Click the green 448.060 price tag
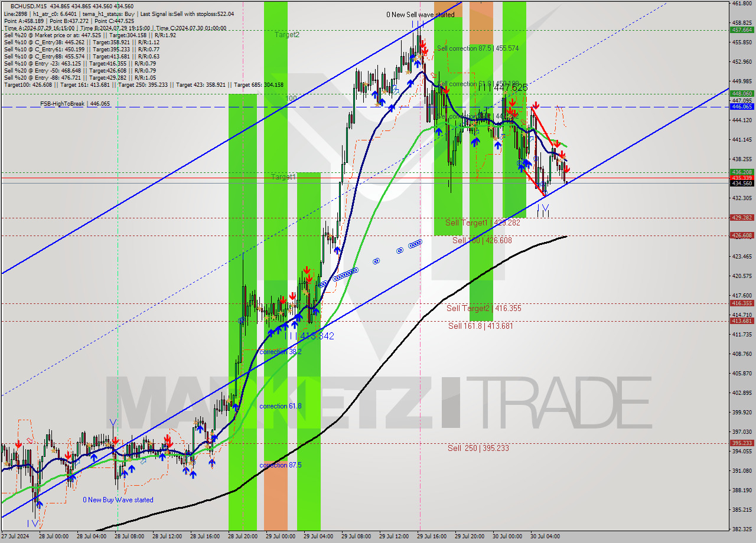Image resolution: width=756 pixels, height=543 pixels. point(742,93)
